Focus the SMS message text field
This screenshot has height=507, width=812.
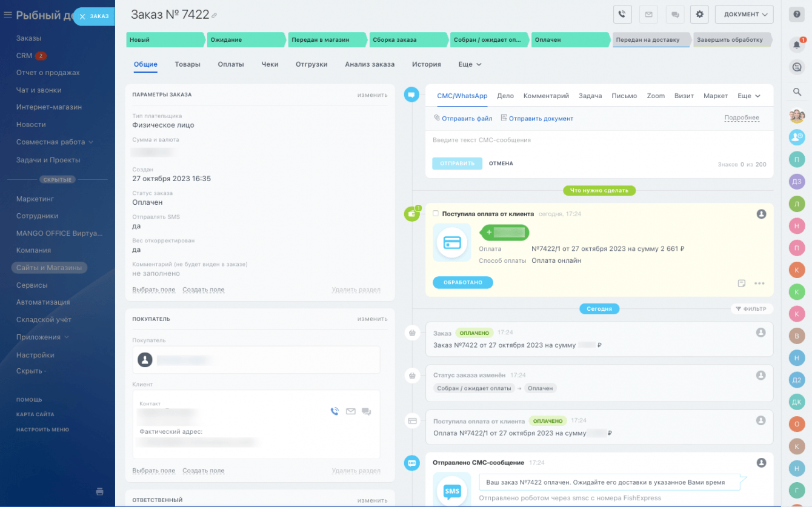click(599, 141)
